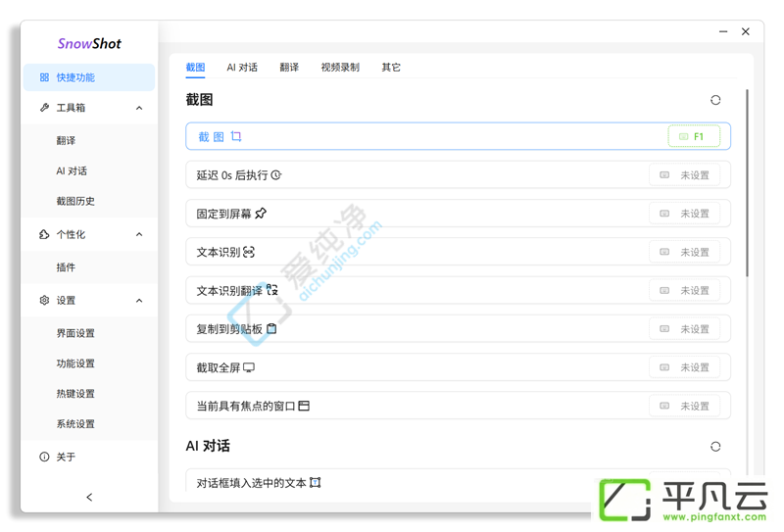Viewport: 784px width, 532px height.
Task: Close the SnowShot window
Action: [746, 31]
